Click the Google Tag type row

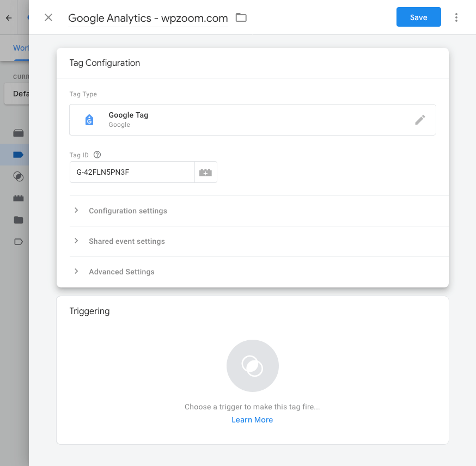coord(253,120)
